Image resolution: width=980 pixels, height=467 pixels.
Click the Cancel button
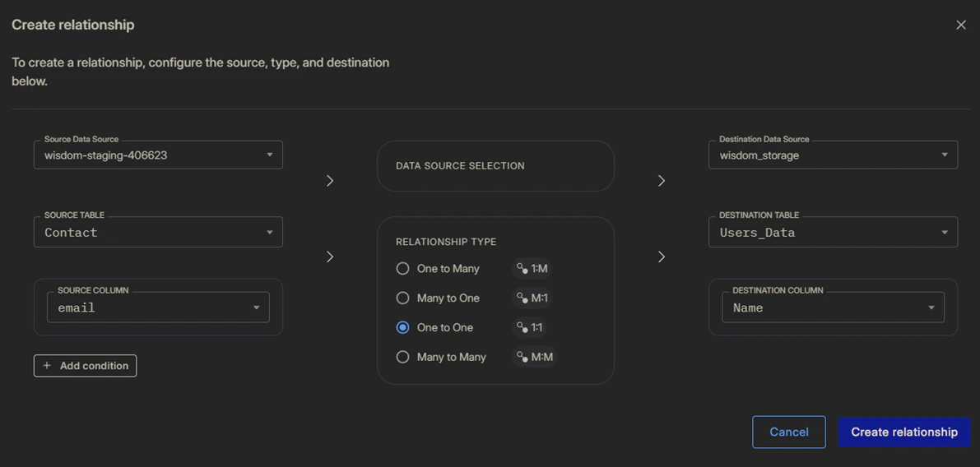pos(789,432)
